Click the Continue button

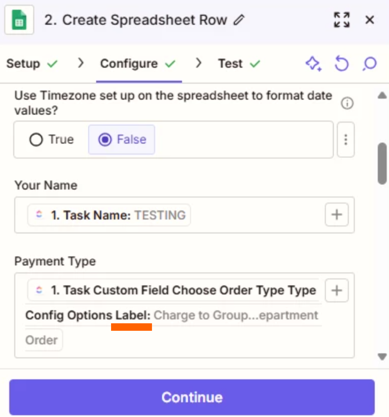coord(192,397)
